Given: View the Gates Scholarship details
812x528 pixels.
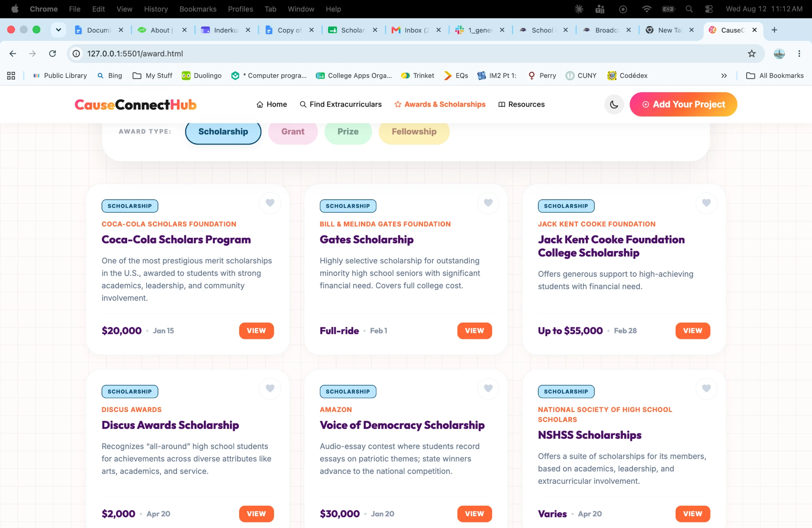Looking at the screenshot, I should [x=475, y=331].
